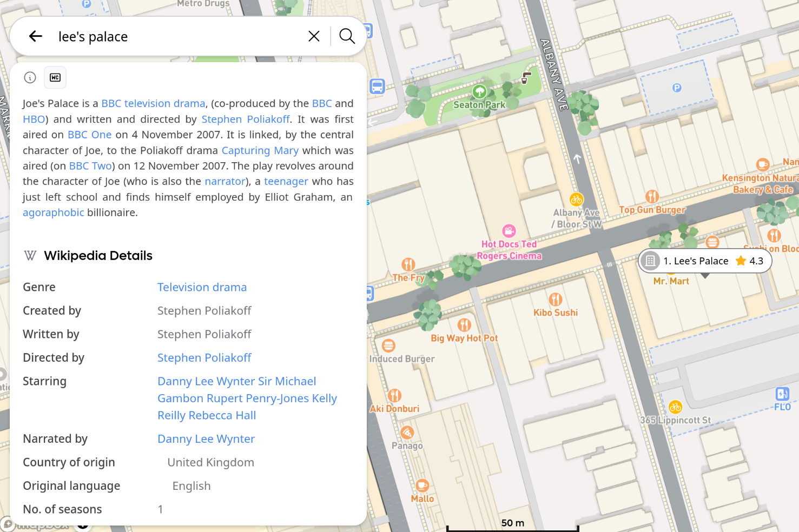This screenshot has height=532, width=799.
Task: Open the Starring cast names link
Action: click(247, 398)
